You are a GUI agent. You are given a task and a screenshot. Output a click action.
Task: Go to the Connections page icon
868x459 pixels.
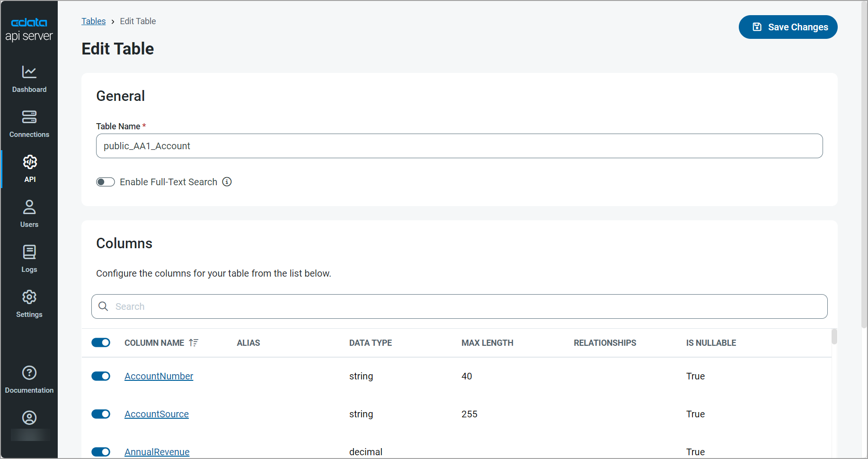[29, 117]
